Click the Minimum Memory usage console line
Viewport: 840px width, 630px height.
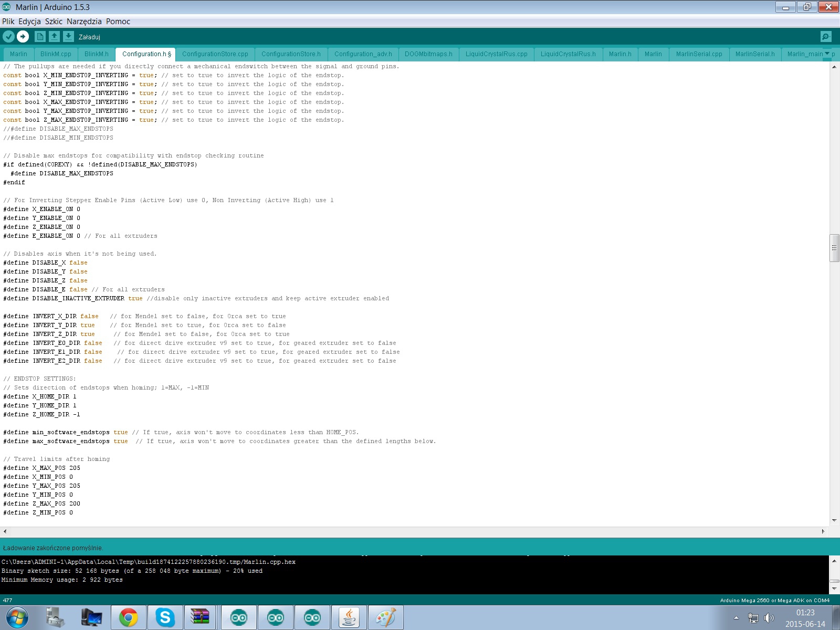pos(62,580)
